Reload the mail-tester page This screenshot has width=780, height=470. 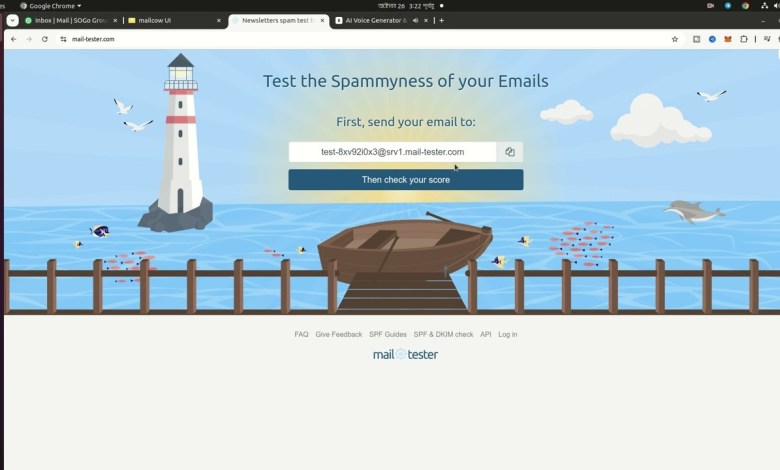click(x=45, y=39)
